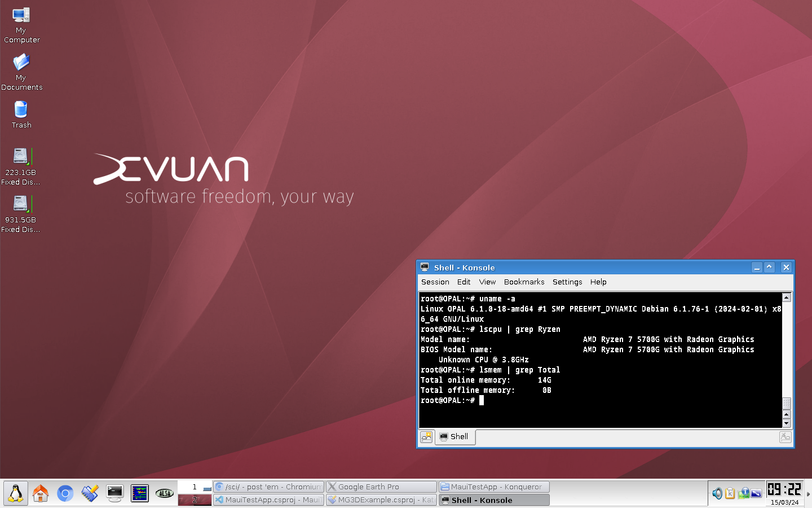
Task: Open the My Documents desktop icon
Action: pyautogui.click(x=21, y=72)
